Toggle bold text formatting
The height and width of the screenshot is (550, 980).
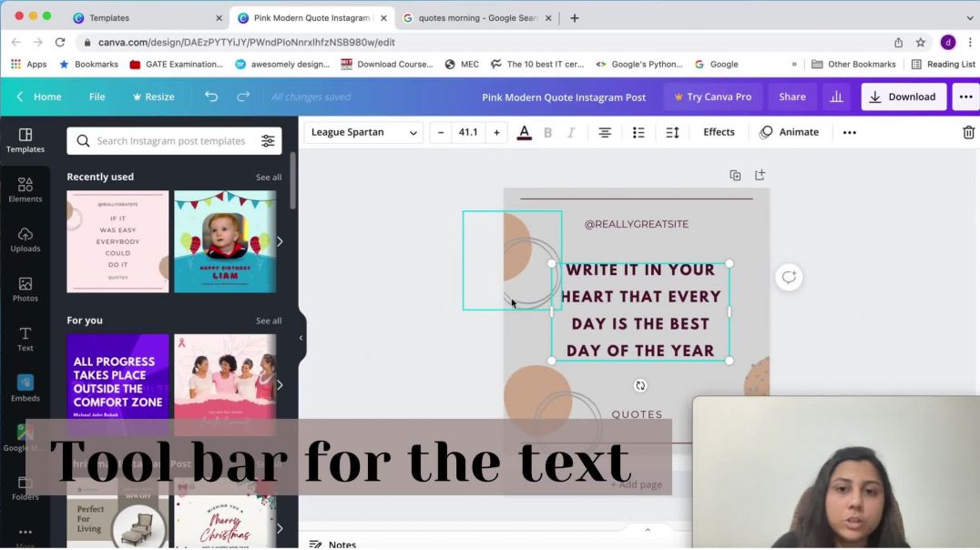coord(548,133)
